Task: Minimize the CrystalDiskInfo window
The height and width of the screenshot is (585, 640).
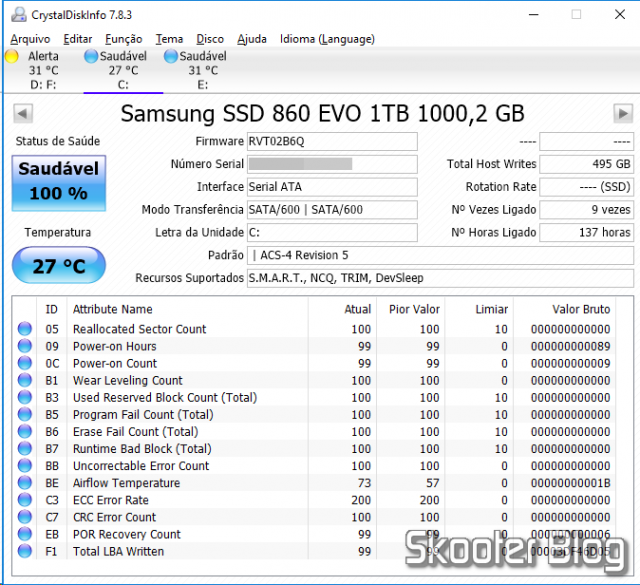Action: [534, 15]
